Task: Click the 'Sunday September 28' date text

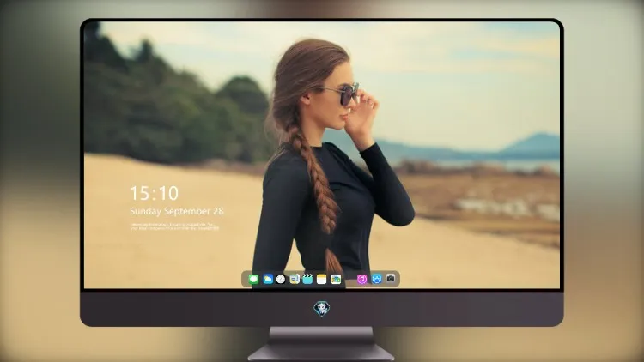Action: coord(177,211)
